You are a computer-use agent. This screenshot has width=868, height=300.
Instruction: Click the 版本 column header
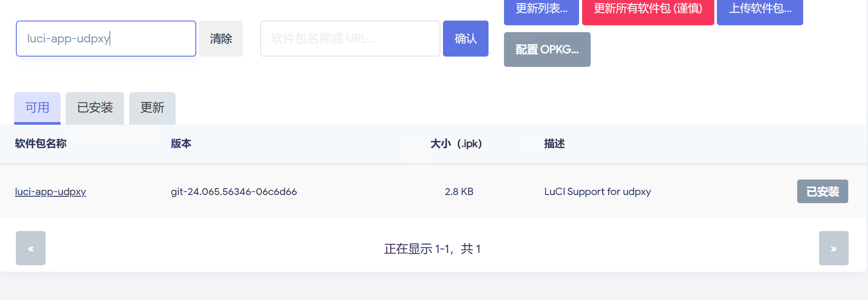pos(181,144)
